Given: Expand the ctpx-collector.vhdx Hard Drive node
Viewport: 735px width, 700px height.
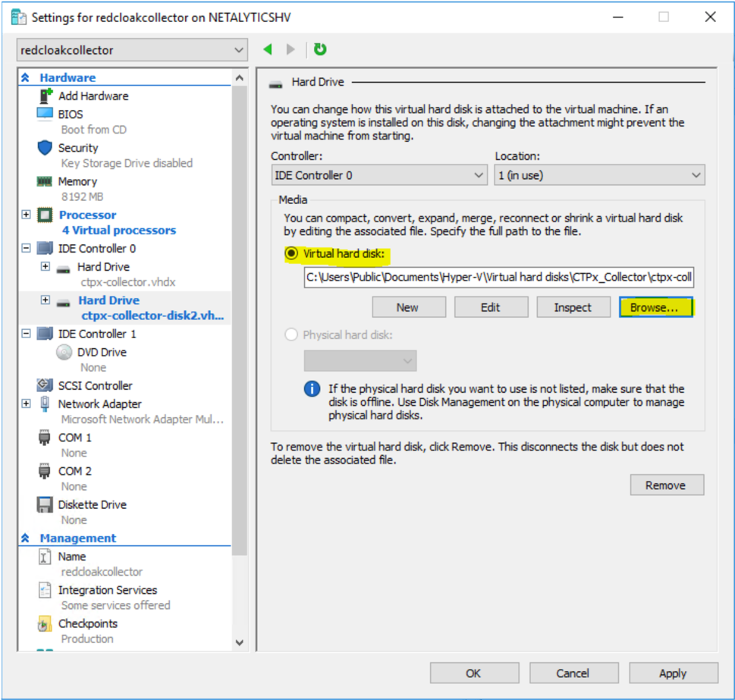Looking at the screenshot, I should (46, 266).
